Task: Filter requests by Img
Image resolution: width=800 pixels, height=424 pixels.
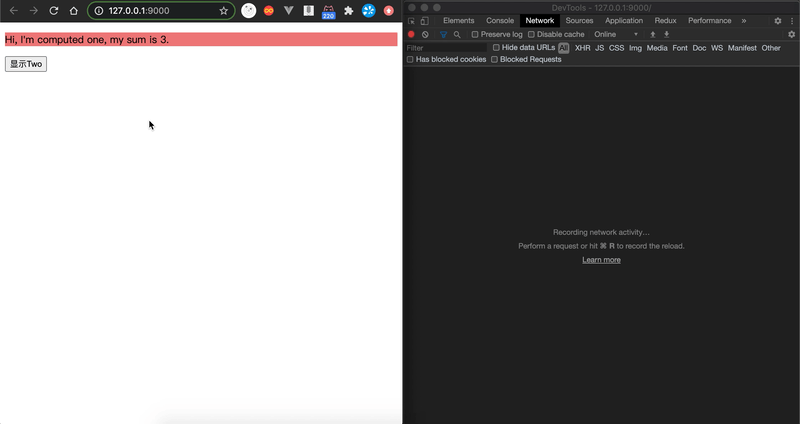Action: click(635, 48)
